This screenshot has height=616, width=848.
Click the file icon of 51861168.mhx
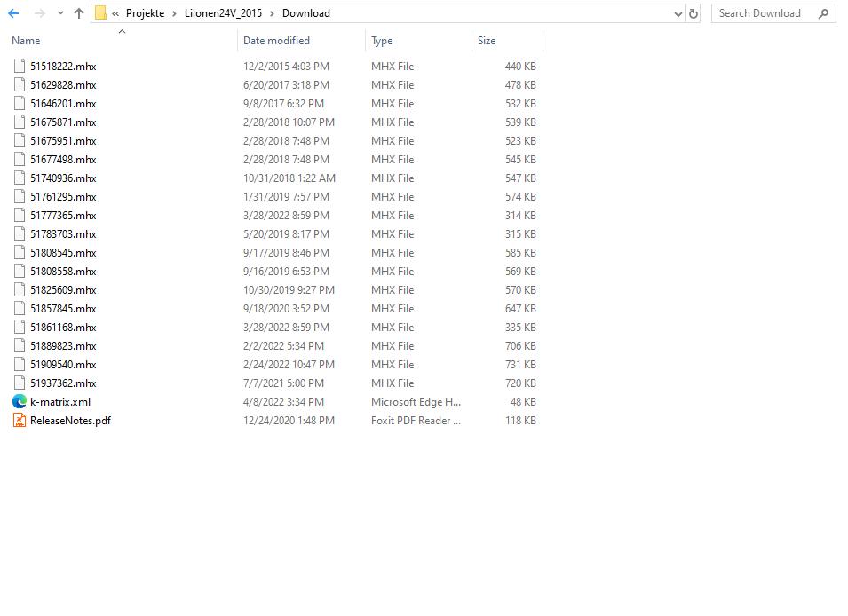(20, 328)
